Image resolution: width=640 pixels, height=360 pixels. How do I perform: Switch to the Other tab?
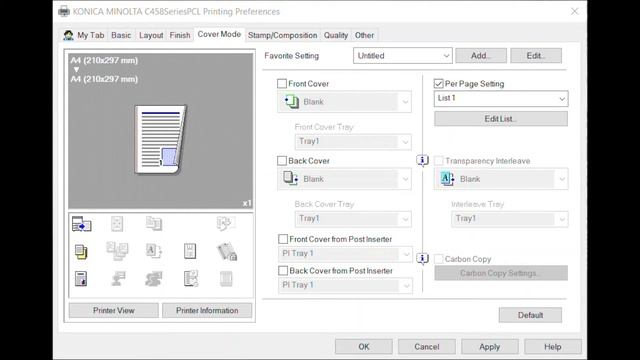coord(364,35)
